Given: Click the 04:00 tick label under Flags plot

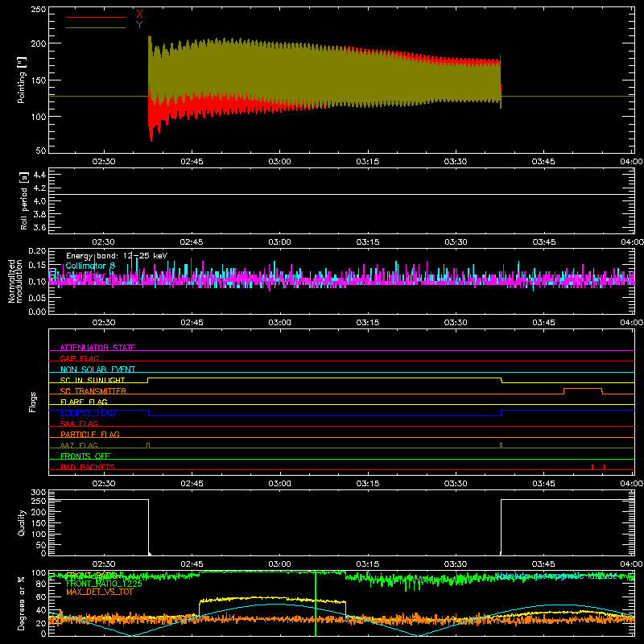Looking at the screenshot, I should pyautogui.click(x=631, y=484).
